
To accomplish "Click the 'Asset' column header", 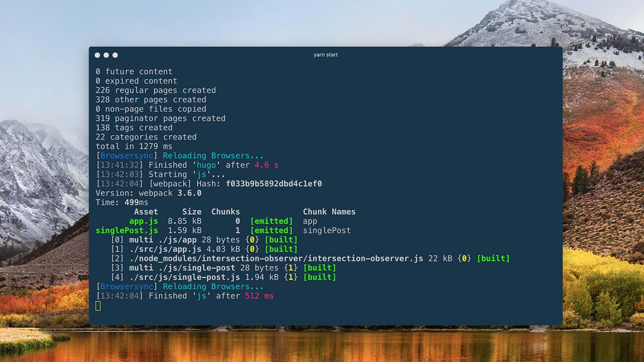I will [x=146, y=212].
